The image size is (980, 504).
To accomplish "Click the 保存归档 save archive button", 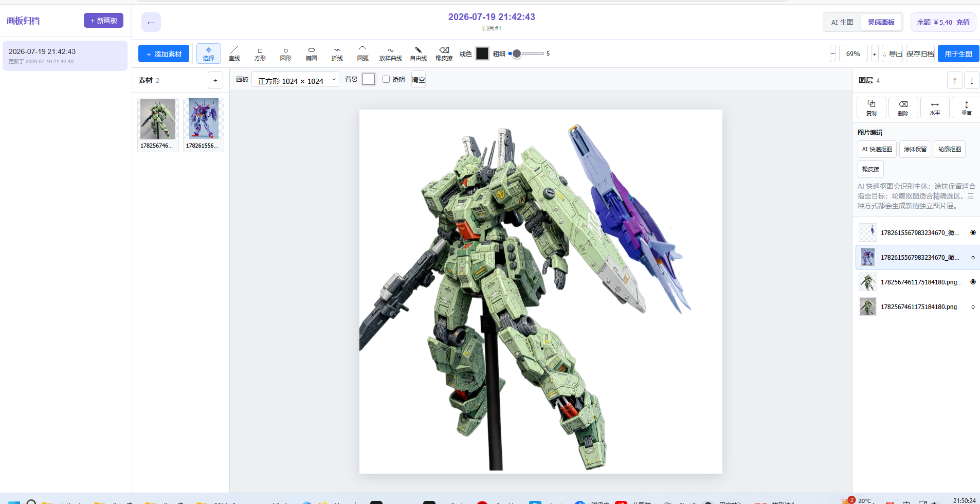I will click(920, 53).
